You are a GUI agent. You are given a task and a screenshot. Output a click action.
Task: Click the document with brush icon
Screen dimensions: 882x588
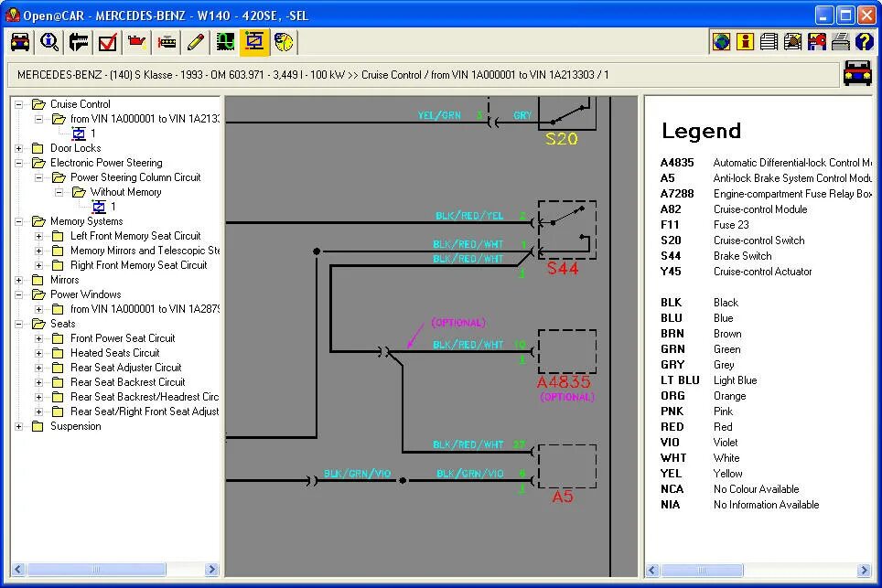coord(792,41)
